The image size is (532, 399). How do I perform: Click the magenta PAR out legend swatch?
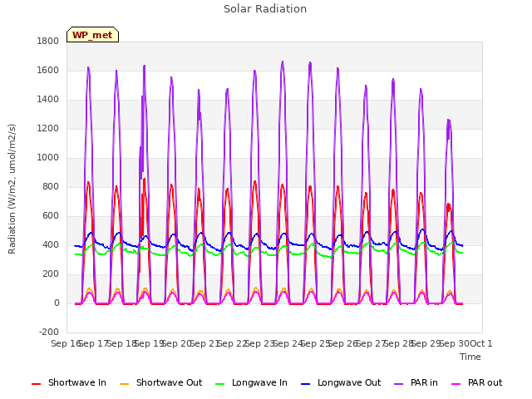tap(456, 384)
